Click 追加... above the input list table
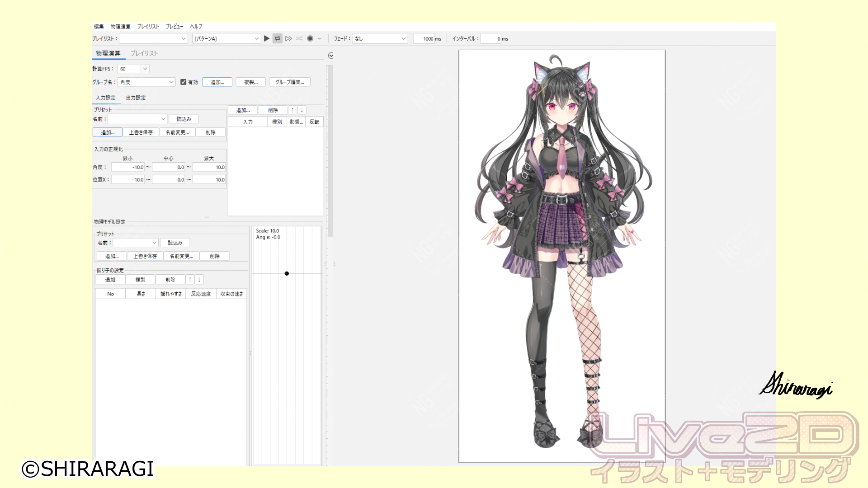868x488 pixels. click(x=243, y=110)
